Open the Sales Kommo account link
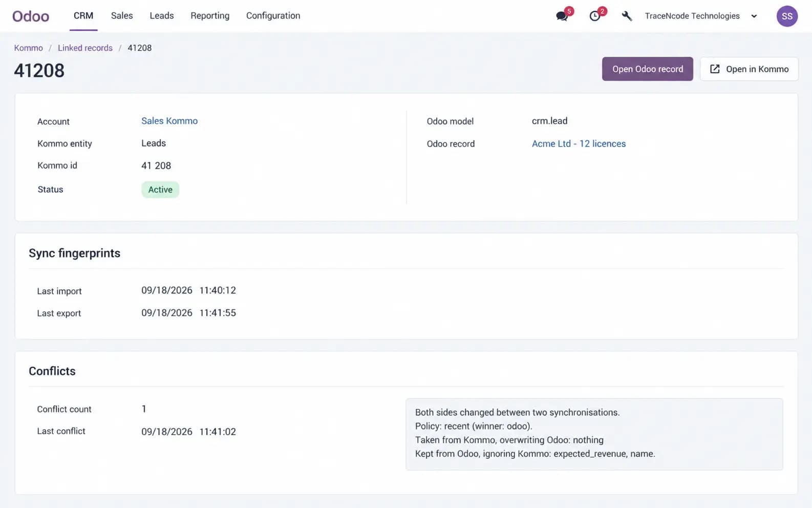The height and width of the screenshot is (508, 812). pos(169,121)
